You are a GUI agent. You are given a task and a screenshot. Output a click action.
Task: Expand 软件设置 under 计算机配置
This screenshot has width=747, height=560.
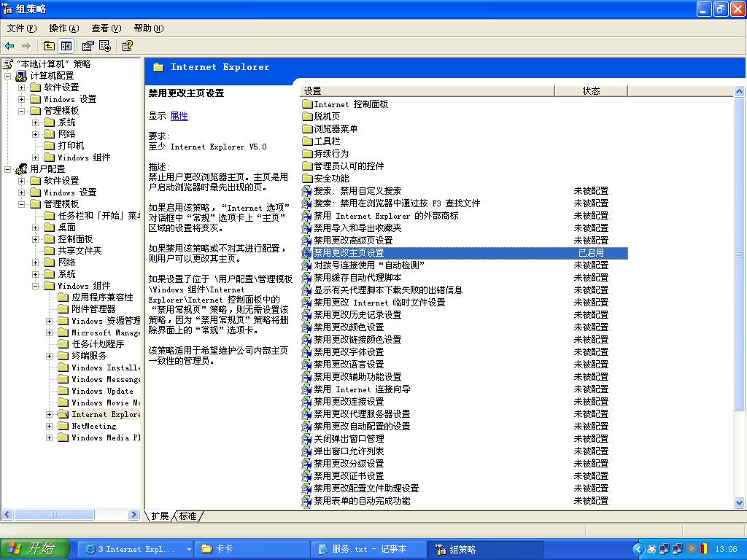coord(21,87)
